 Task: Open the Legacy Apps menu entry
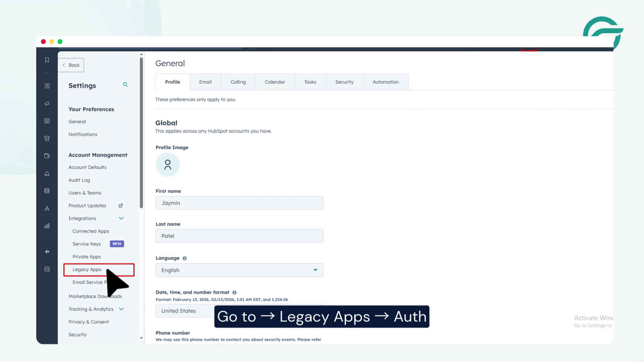click(x=87, y=269)
